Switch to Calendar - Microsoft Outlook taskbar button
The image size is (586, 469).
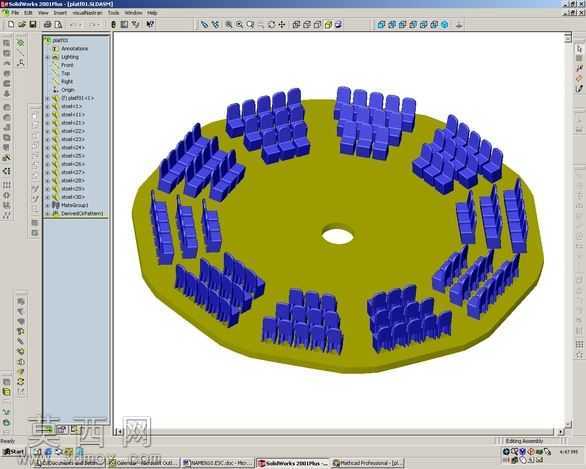tap(144, 463)
